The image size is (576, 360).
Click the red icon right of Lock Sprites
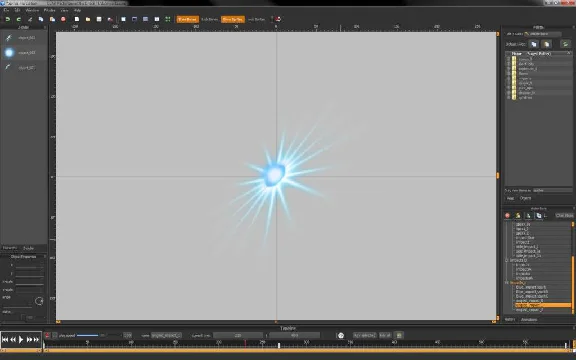click(x=278, y=19)
